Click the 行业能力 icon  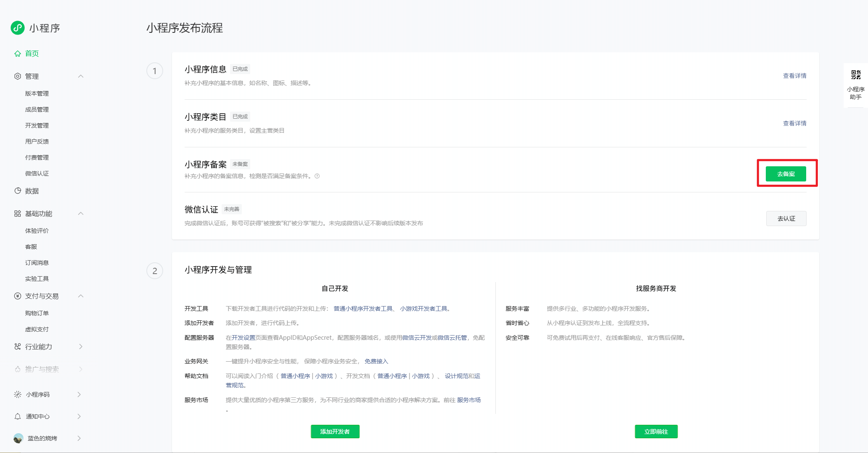18,346
